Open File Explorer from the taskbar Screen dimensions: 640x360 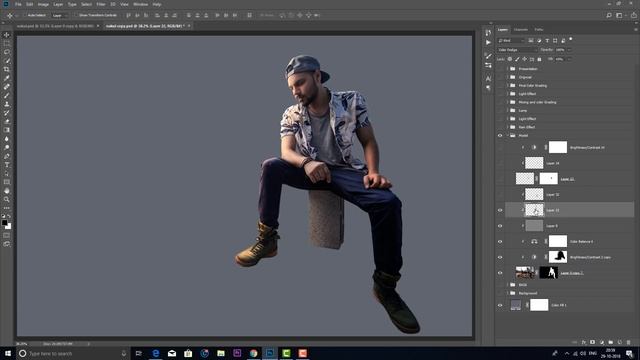(221, 353)
